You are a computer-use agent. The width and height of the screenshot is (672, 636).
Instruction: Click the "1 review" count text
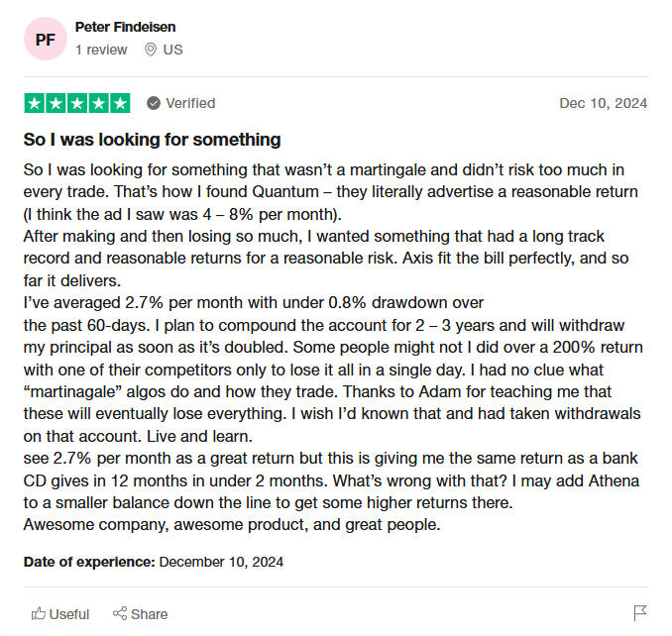(x=101, y=50)
